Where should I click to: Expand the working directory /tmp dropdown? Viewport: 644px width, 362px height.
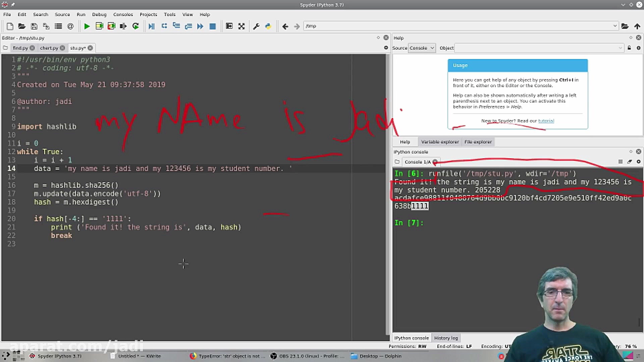[615, 26]
